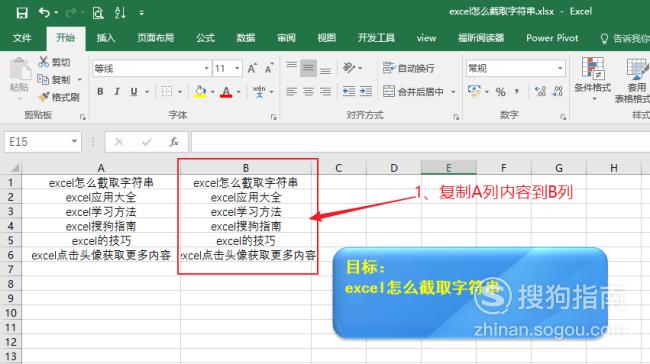The width and height of the screenshot is (650, 364).
Task: Copy selection with 复制
Action: coord(54,79)
